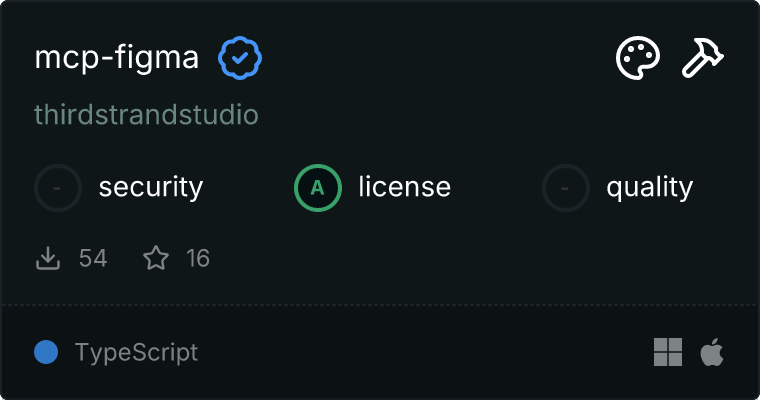The width and height of the screenshot is (760, 400).
Task: Click the green license grade A badge
Action: [318, 187]
